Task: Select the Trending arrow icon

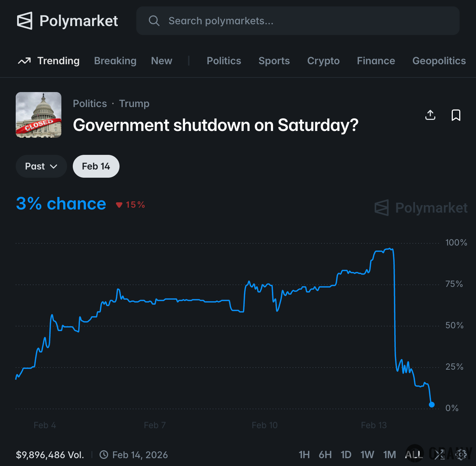Action: (x=24, y=61)
